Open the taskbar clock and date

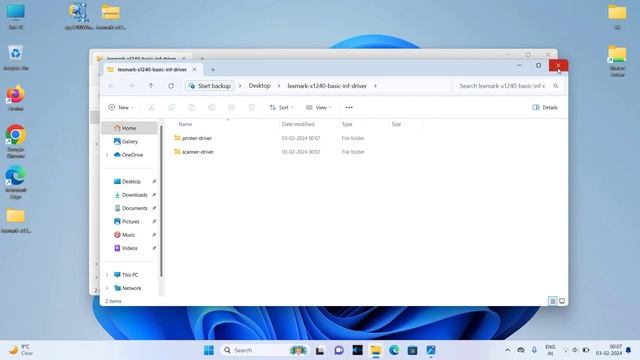coord(609,350)
